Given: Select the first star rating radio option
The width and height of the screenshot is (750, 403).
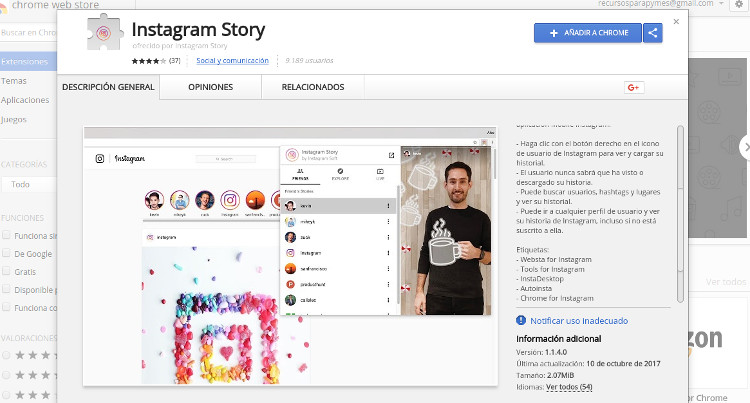Looking at the screenshot, I should pos(6,355).
